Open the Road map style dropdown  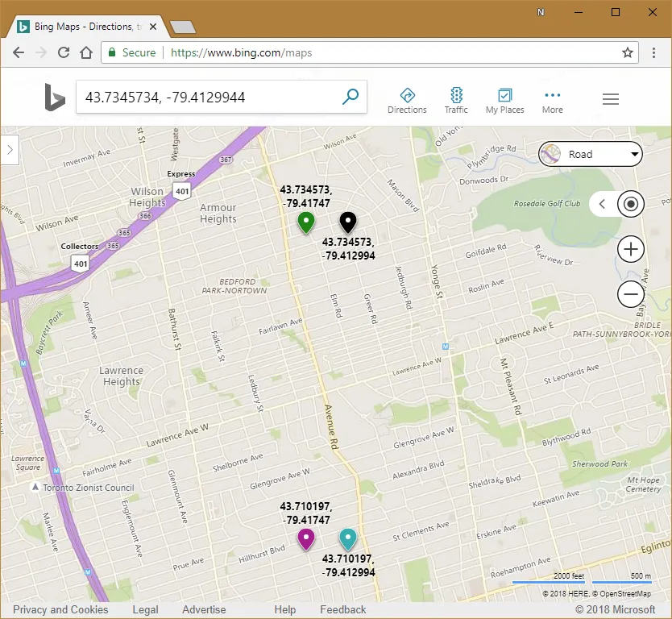[590, 154]
